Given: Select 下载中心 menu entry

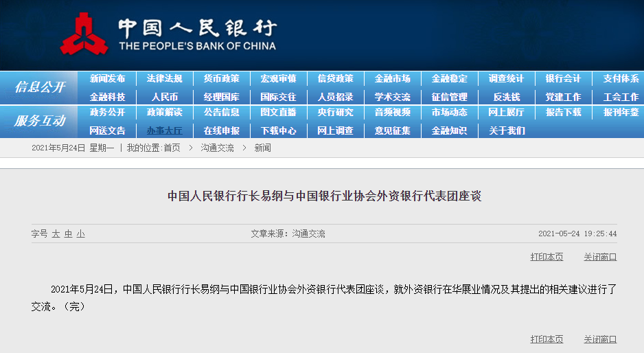Looking at the screenshot, I should click(279, 130).
